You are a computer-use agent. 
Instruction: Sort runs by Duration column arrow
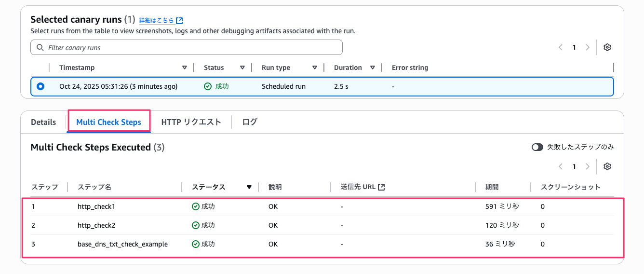[373, 68]
